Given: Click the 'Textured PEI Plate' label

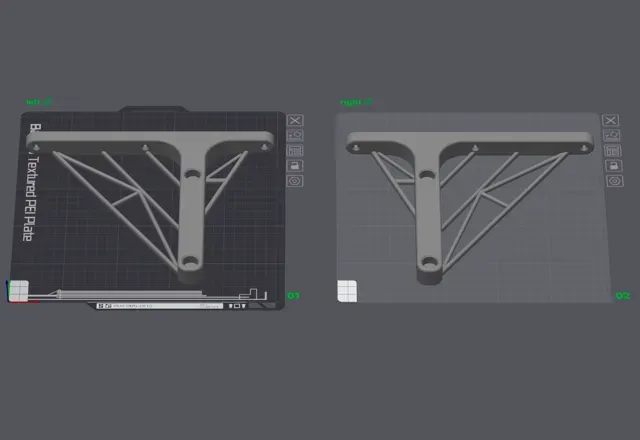Looking at the screenshot, I should coord(30,198).
